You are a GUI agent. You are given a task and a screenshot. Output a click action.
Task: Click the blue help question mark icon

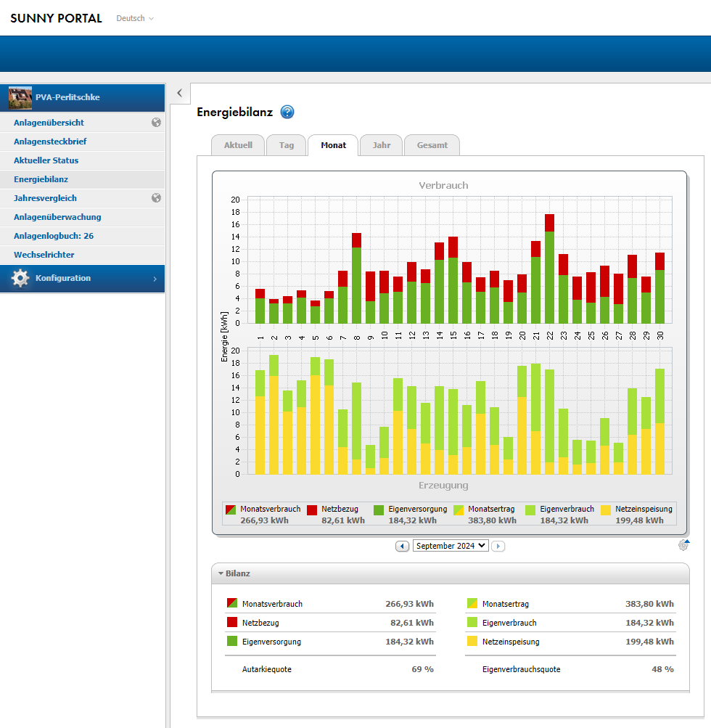287,112
